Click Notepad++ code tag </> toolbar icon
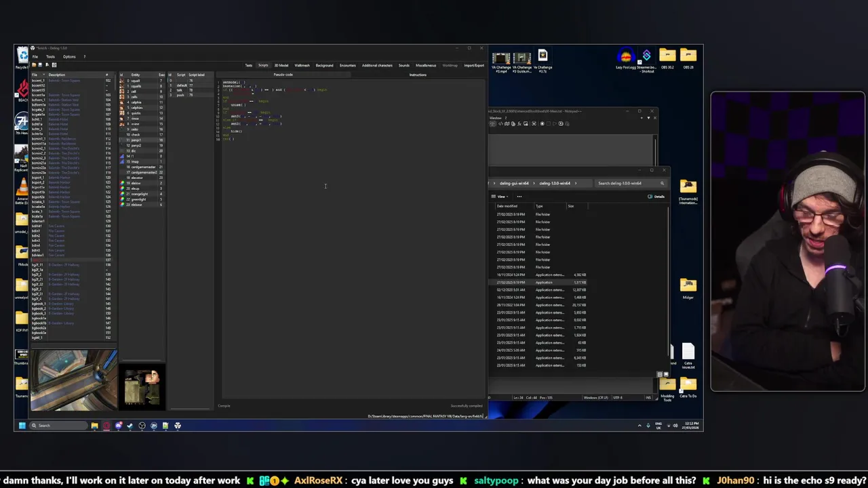Viewport: 868px width, 488px height. coord(500,123)
